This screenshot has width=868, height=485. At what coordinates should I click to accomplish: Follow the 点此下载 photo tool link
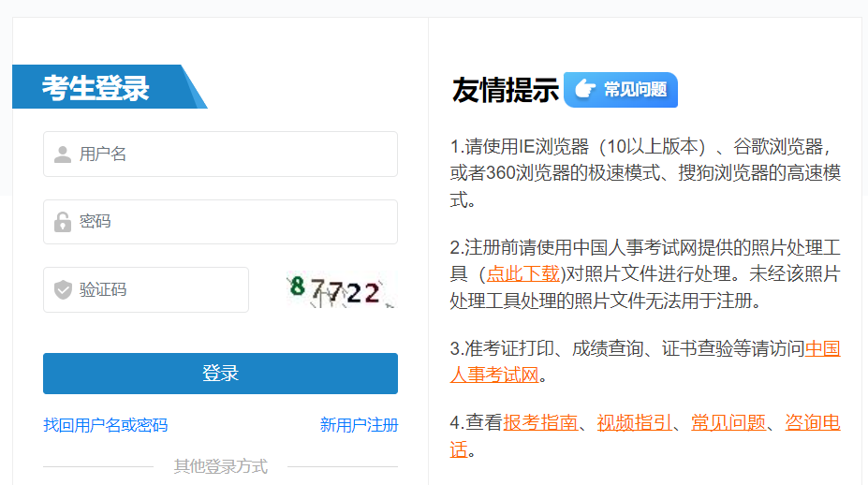tap(522, 273)
